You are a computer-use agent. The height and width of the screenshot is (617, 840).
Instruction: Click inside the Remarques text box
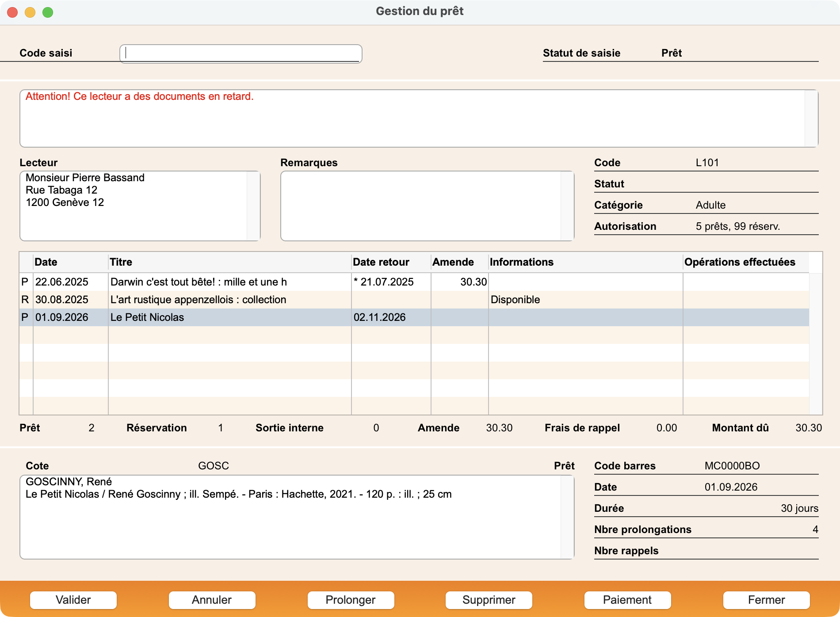pyautogui.click(x=421, y=206)
